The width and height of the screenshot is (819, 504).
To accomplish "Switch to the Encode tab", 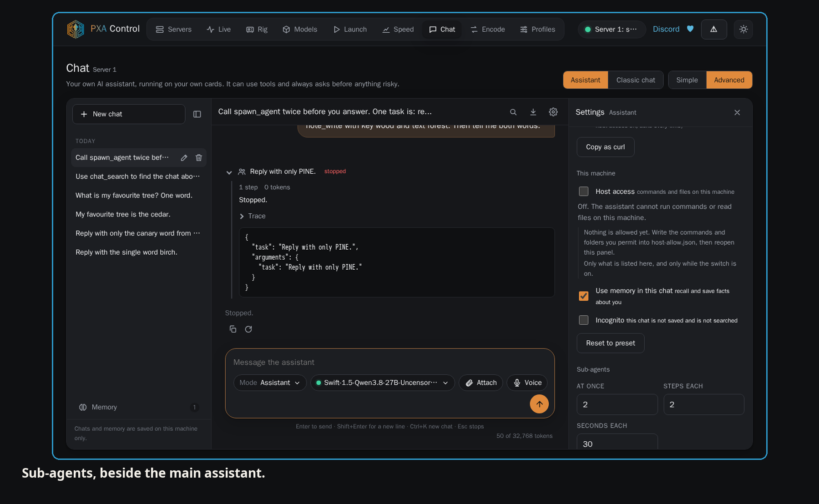I will point(488,29).
